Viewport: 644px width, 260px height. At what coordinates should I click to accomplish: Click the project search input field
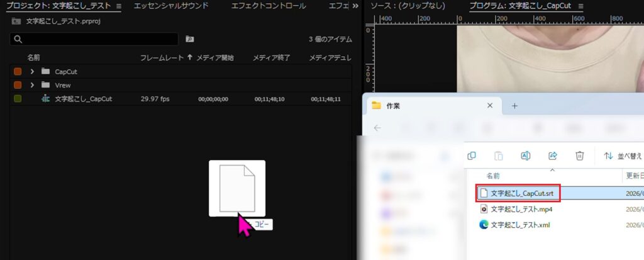(x=94, y=39)
